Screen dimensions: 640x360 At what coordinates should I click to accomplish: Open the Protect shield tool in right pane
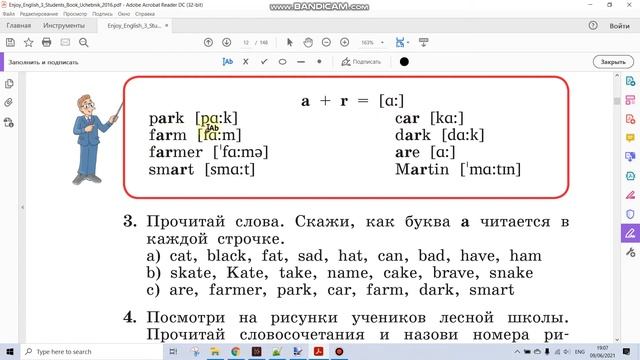[x=630, y=214]
